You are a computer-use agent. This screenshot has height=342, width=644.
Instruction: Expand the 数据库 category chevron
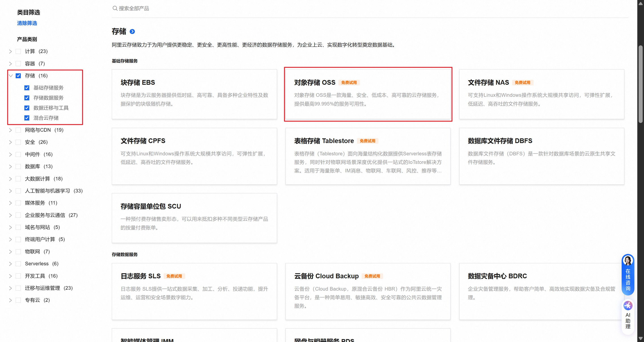[x=11, y=167]
